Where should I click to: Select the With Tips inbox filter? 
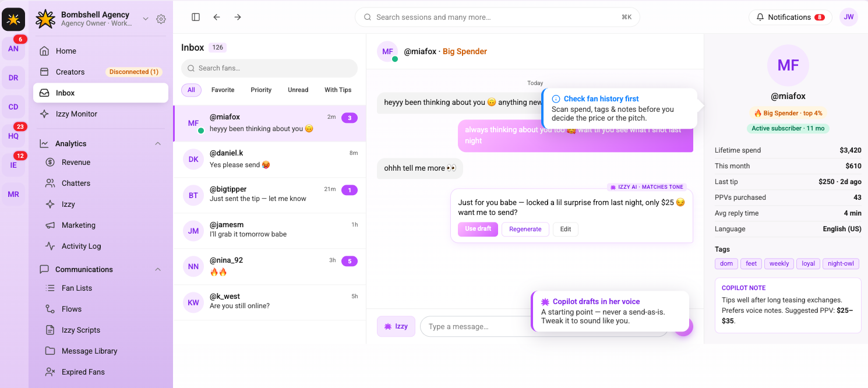coord(338,90)
